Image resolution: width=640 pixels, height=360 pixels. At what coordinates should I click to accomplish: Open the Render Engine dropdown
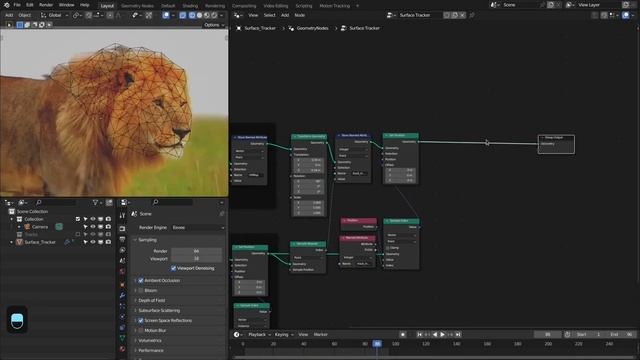click(198, 228)
